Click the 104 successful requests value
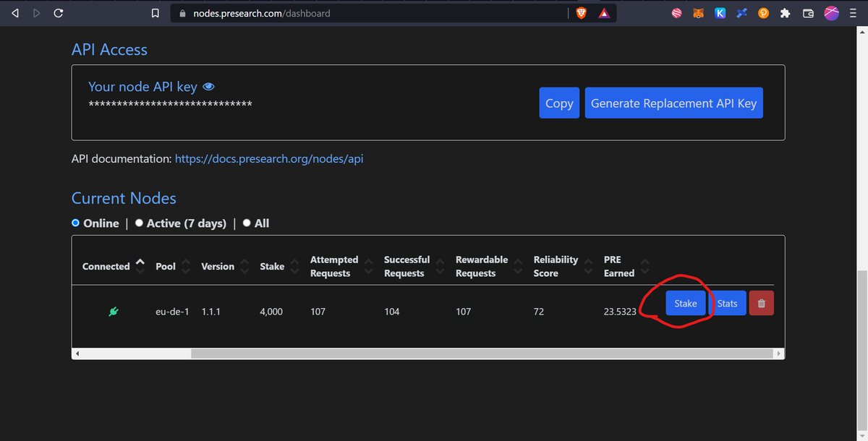The height and width of the screenshot is (441, 868). point(392,312)
